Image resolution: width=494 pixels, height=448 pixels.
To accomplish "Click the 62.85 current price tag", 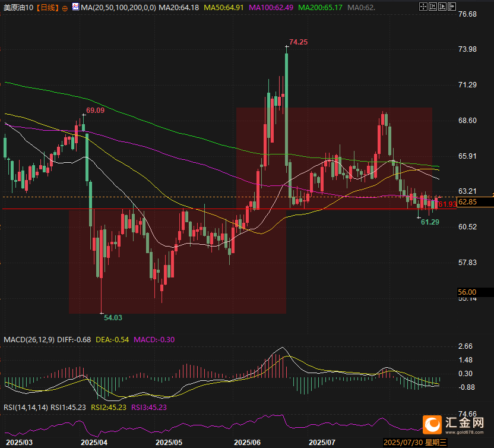I will (x=468, y=202).
